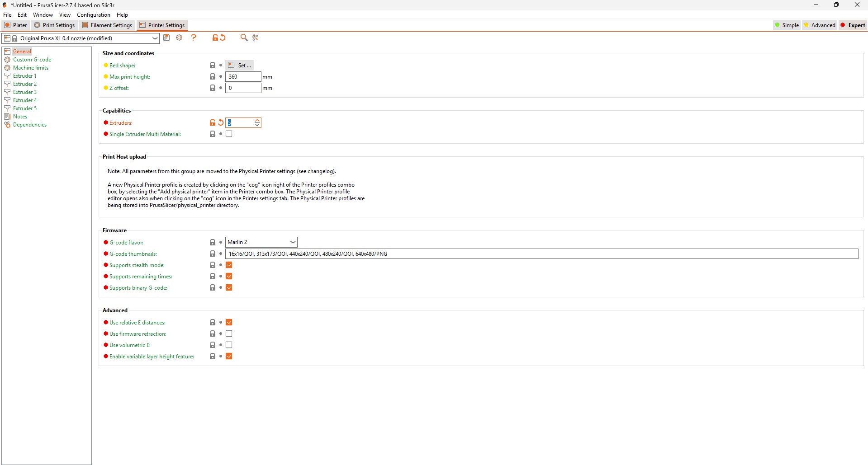This screenshot has height=465, width=868.
Task: Click the reset arrow icon beside Extruders
Action: point(221,123)
